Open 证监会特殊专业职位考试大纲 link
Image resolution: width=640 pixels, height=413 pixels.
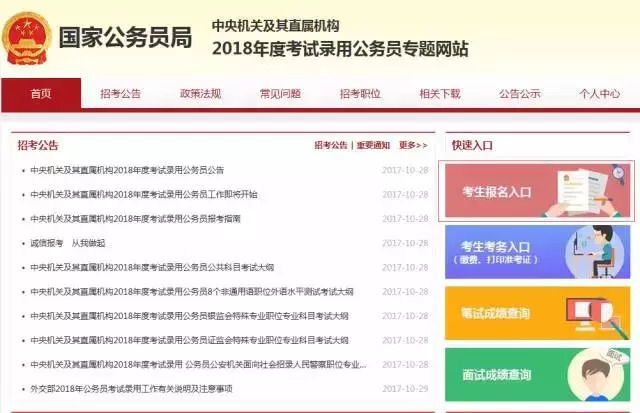189,340
